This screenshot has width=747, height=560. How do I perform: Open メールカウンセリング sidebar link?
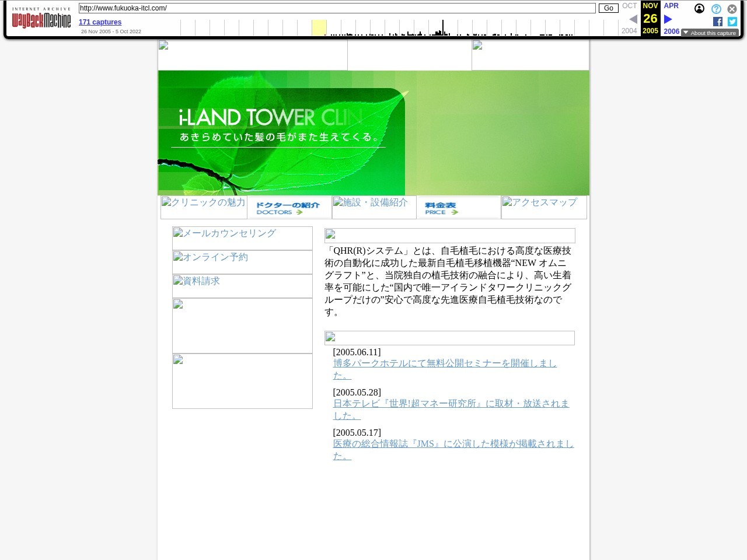pos(242,238)
